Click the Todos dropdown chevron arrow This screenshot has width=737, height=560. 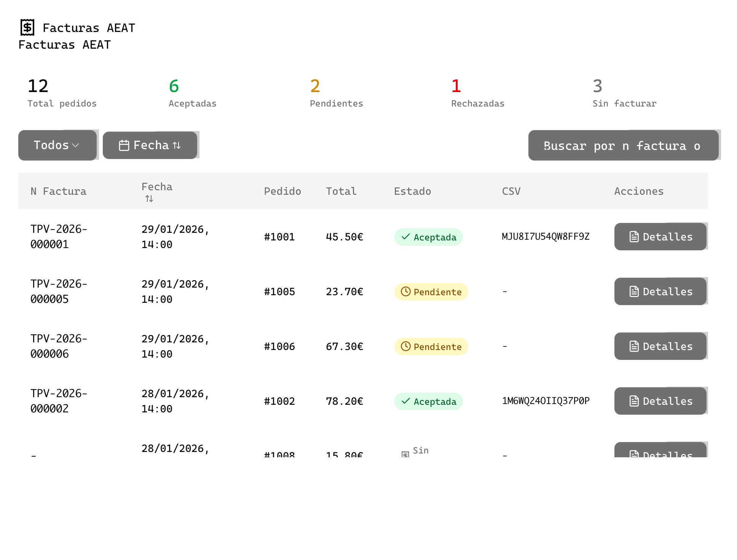pyautogui.click(x=75, y=145)
